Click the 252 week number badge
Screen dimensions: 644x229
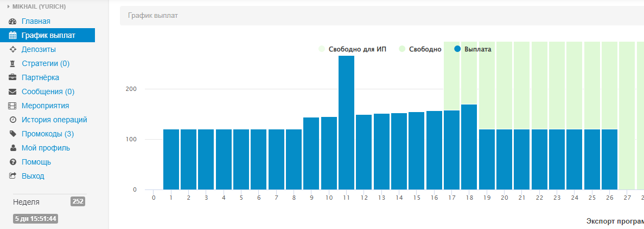[x=78, y=201]
